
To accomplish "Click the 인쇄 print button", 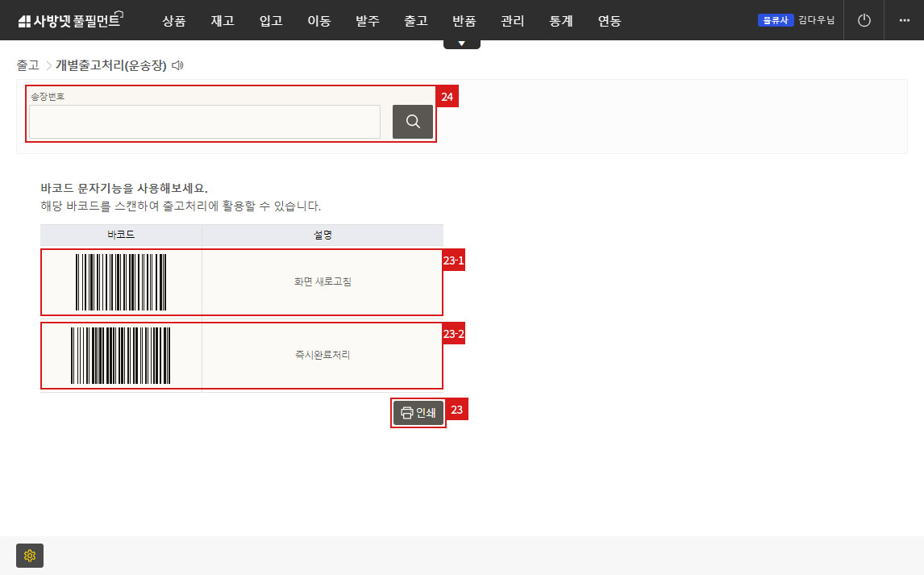I will 418,412.
